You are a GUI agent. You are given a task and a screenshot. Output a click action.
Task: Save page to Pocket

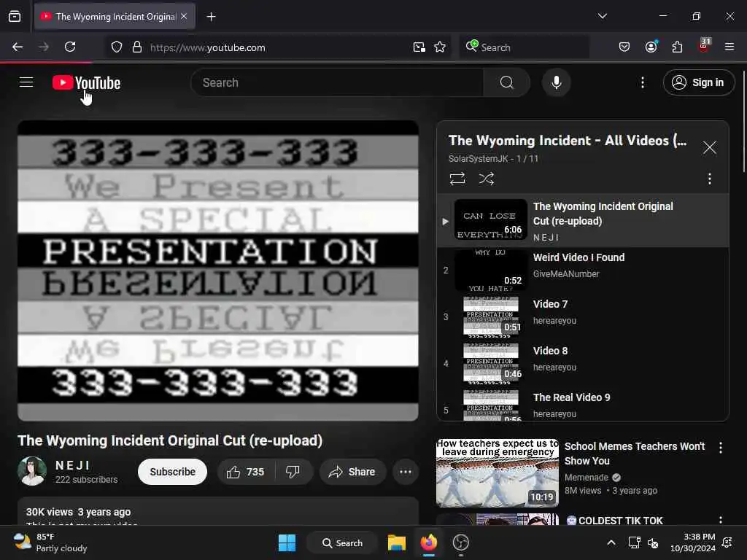pos(624,47)
